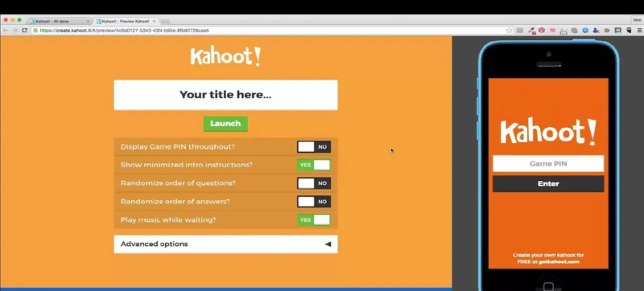The image size is (644, 291).
Task: Click the green Launch button
Action: tap(225, 124)
